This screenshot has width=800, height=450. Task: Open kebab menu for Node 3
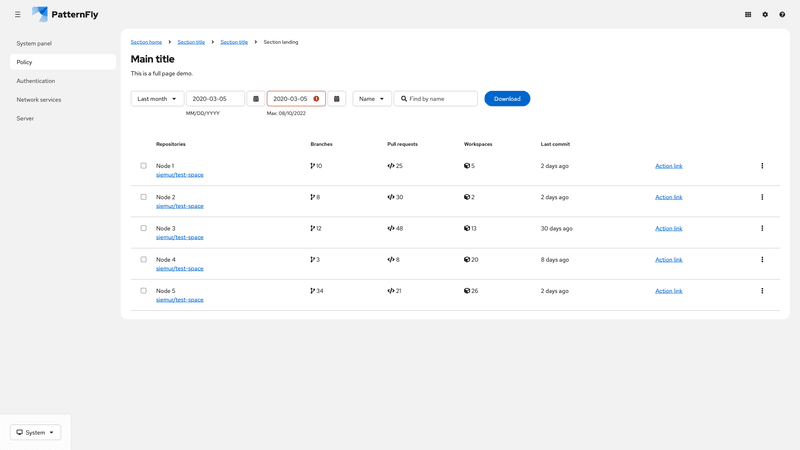tap(762, 228)
